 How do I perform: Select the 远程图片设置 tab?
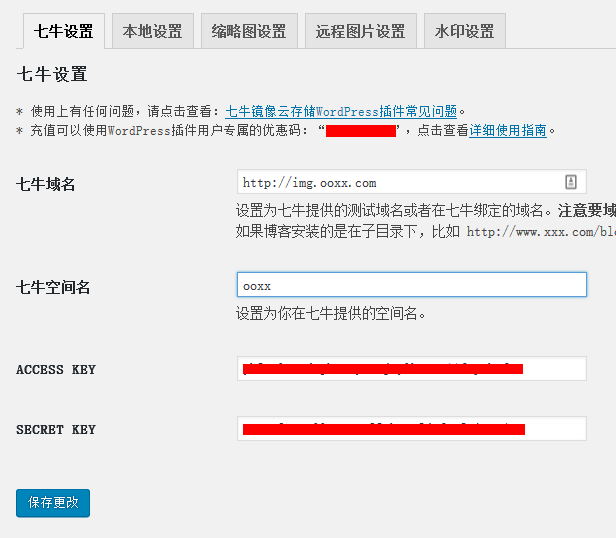[360, 31]
